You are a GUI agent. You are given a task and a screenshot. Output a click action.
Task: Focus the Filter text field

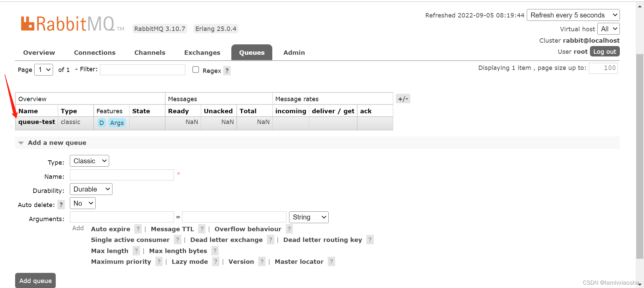pos(143,70)
